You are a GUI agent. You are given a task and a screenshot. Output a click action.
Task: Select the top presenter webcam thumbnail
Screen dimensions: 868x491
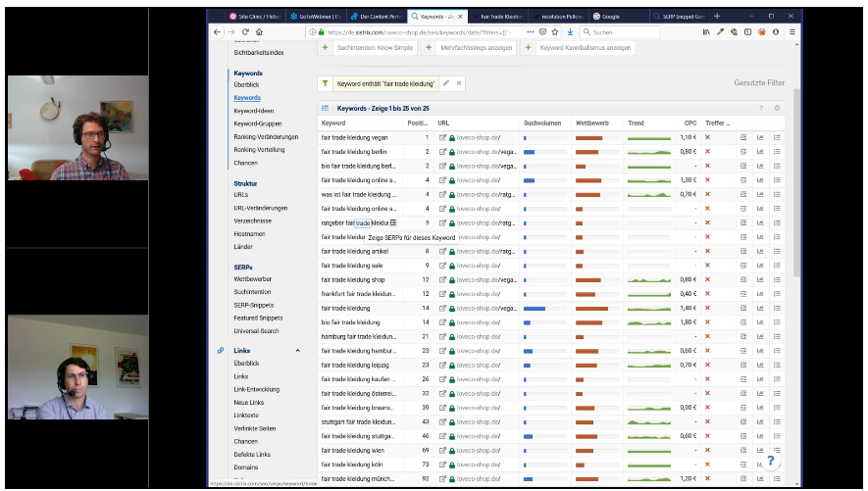(x=78, y=127)
